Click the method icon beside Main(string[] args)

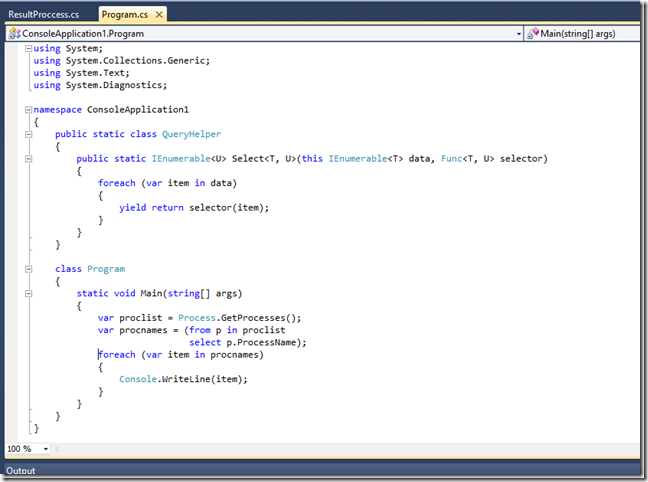[534, 34]
